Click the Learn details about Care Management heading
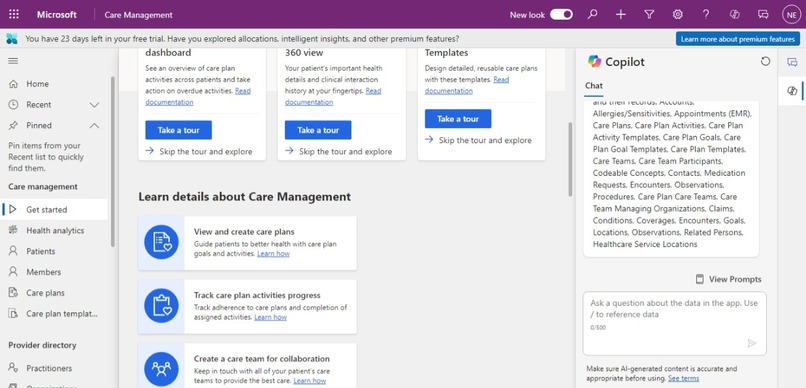This screenshot has width=806, height=388. pyautogui.click(x=245, y=197)
